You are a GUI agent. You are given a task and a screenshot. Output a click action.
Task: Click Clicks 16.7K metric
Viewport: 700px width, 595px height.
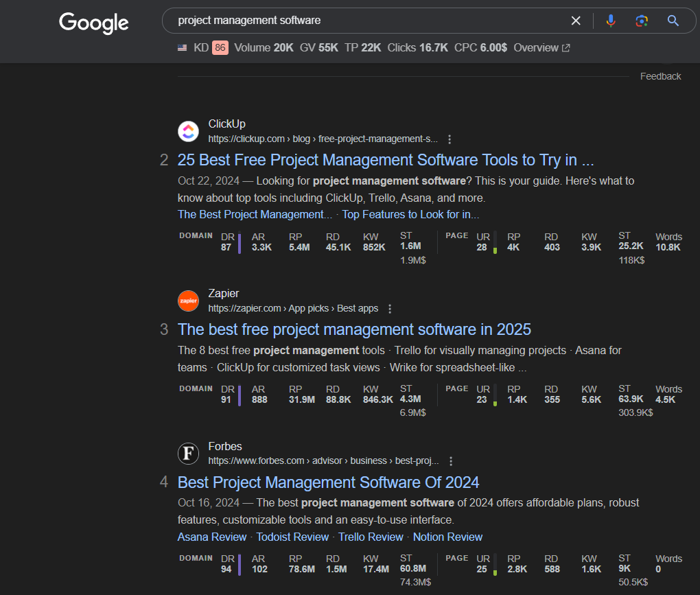417,48
